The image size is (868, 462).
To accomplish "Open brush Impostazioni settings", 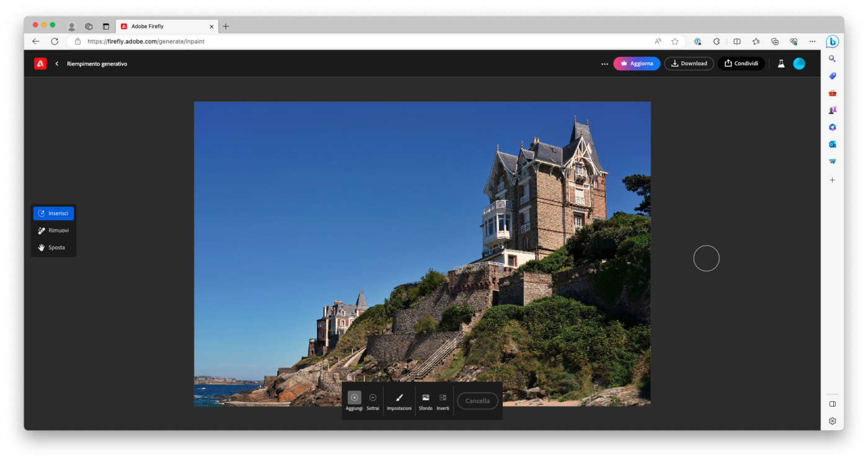I will point(399,401).
